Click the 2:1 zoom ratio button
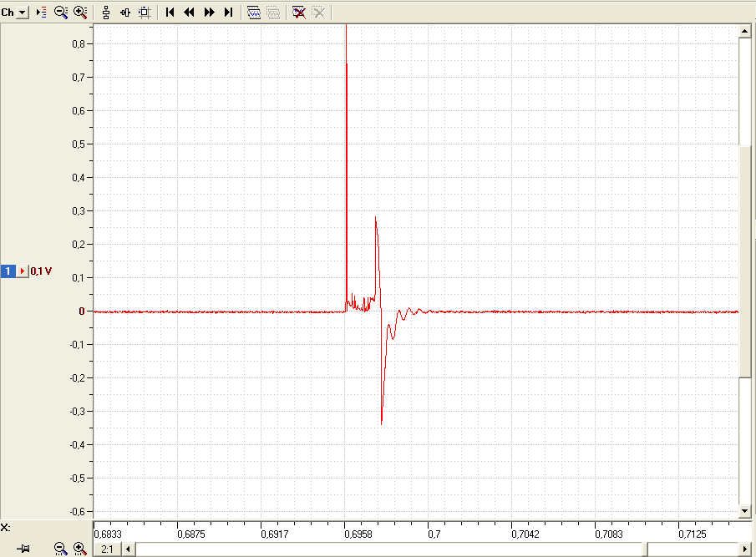The image size is (756, 557). point(107,549)
